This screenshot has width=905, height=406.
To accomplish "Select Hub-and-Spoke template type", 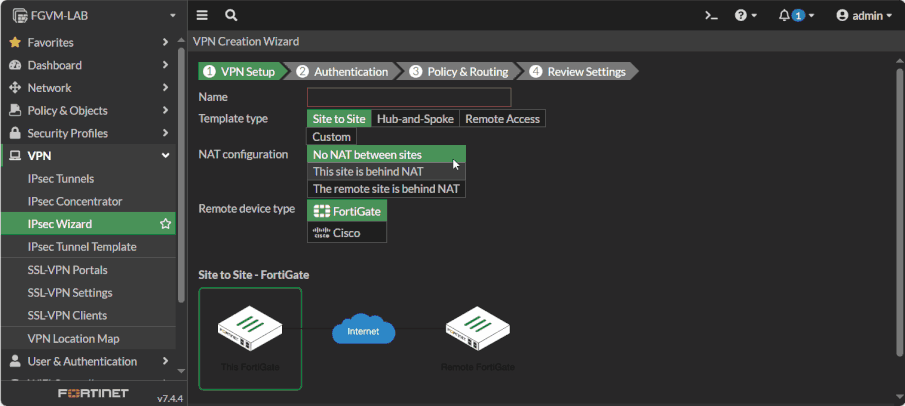I will pyautogui.click(x=416, y=119).
